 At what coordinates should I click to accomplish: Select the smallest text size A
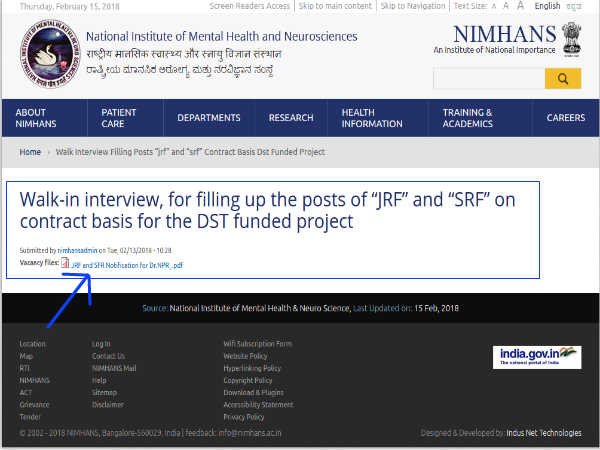click(494, 7)
